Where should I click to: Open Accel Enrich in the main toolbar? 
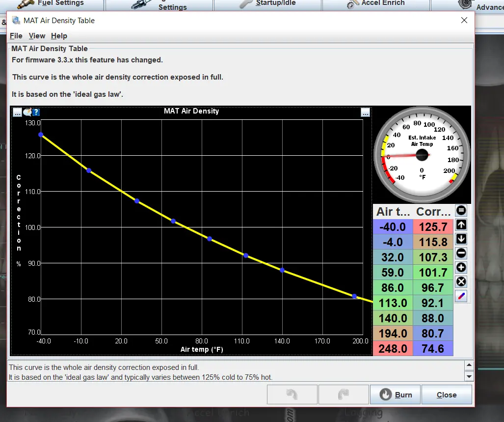click(376, 4)
